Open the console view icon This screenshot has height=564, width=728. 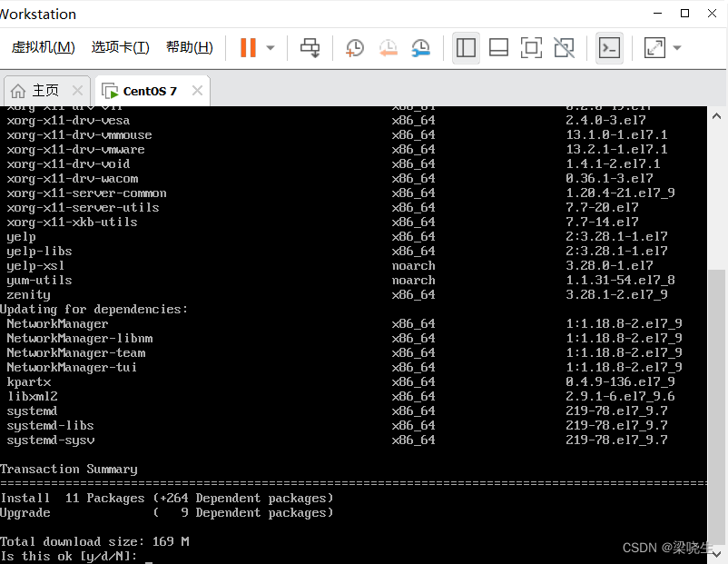click(609, 47)
